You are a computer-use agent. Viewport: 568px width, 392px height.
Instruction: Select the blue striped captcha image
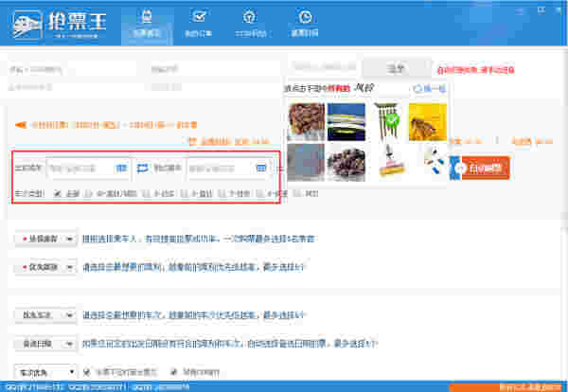346,121
